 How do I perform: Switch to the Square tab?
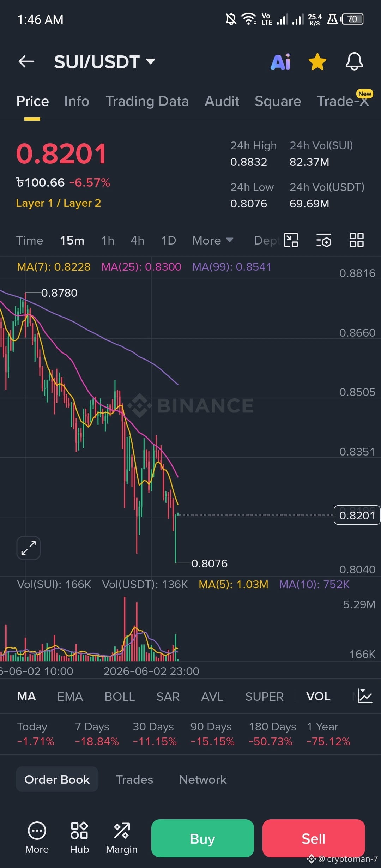coord(278,101)
